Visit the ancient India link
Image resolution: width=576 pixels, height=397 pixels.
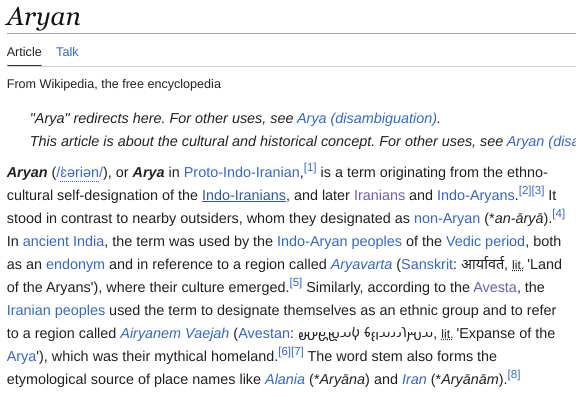coord(63,241)
